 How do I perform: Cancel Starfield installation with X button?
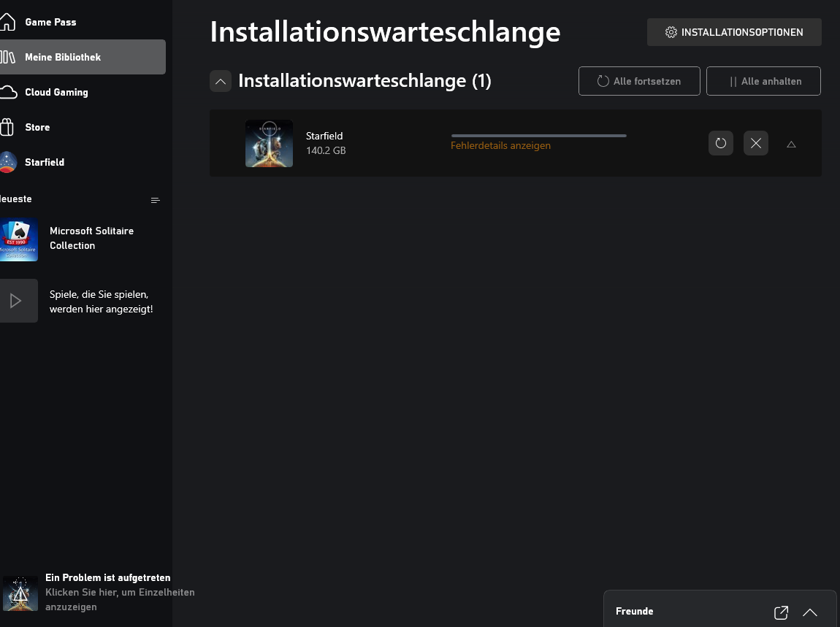pos(756,143)
